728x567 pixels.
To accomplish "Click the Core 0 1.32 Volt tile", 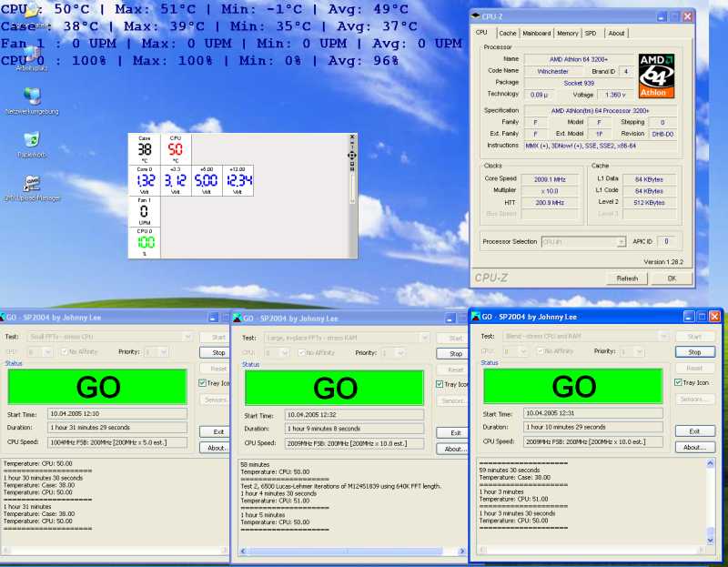I will (x=145, y=180).
